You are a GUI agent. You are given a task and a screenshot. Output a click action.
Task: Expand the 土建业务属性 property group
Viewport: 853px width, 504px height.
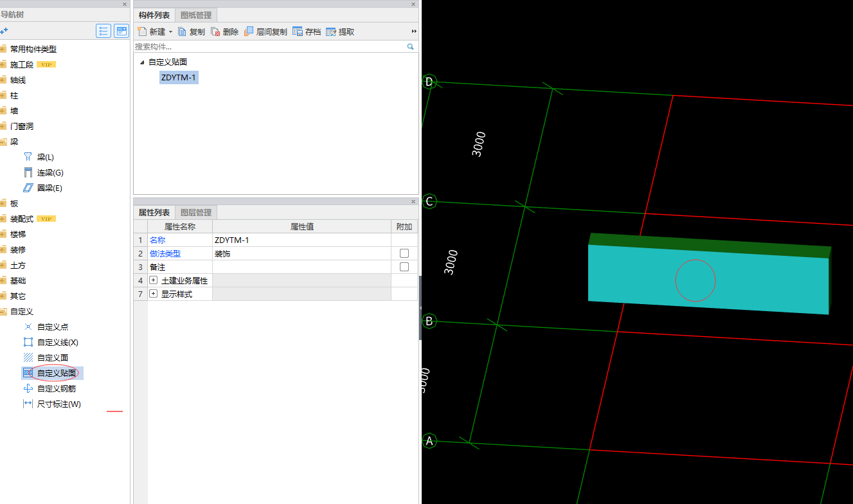coord(153,280)
